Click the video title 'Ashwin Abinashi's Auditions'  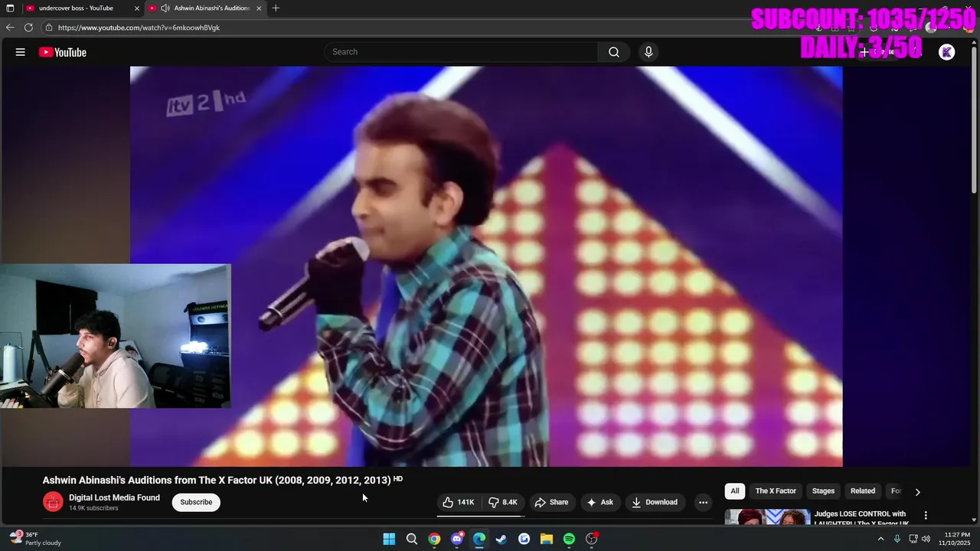coord(217,480)
